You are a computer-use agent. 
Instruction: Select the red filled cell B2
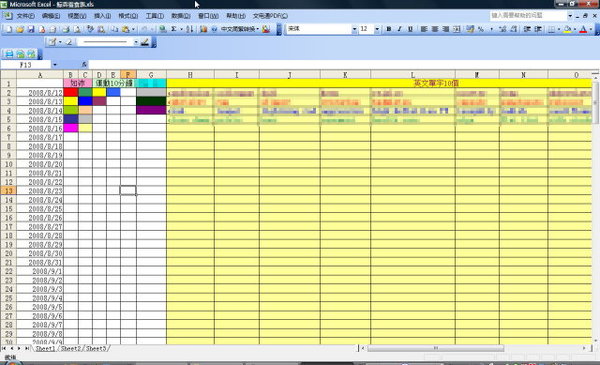pos(71,92)
